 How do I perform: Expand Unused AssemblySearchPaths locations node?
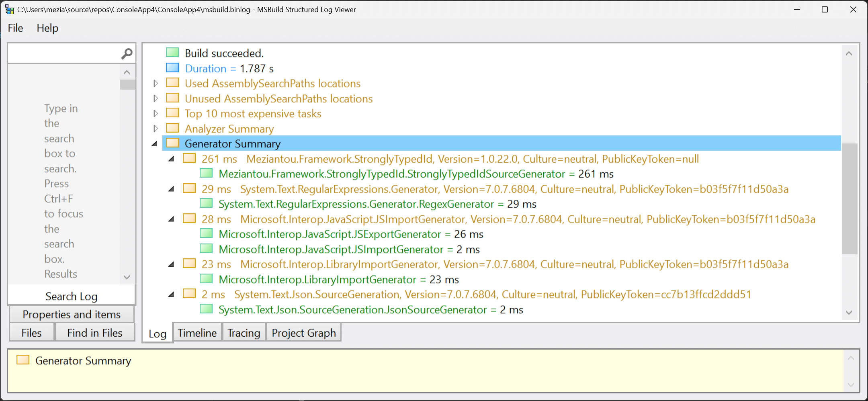156,98
